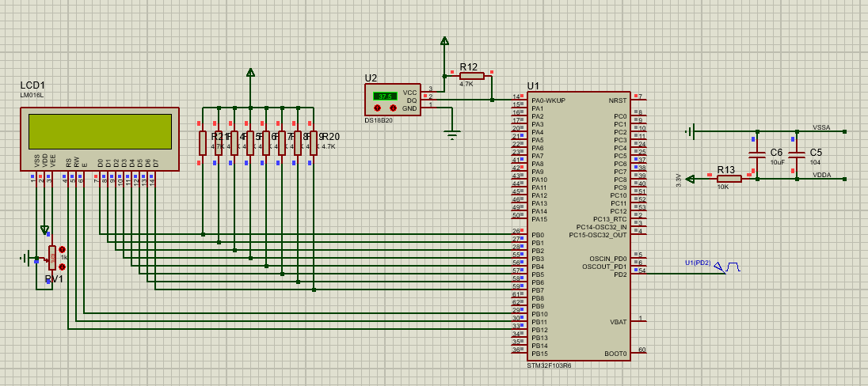This screenshot has width=868, height=386.
Task: Click the VEE pin label on LCD1
Action: (x=53, y=161)
